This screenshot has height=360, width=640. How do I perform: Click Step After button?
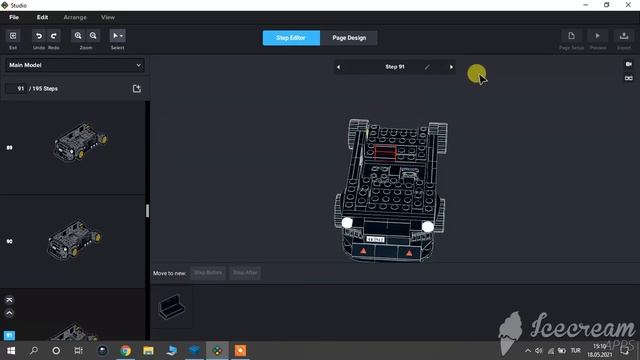(245, 273)
